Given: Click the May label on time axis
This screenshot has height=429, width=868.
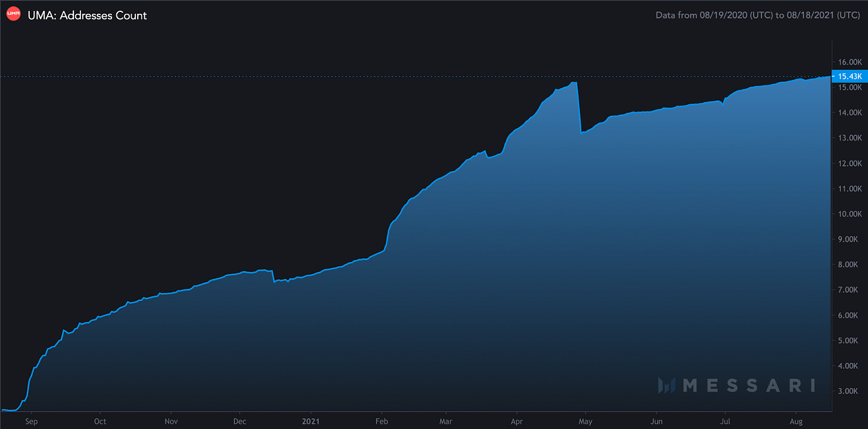Looking at the screenshot, I should tap(585, 420).
